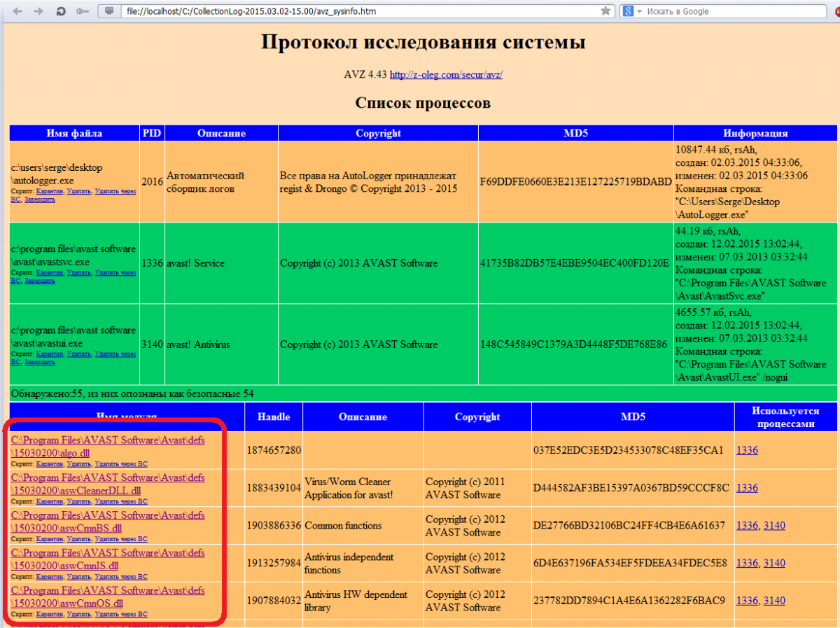
Task: Click the 'Информация' column header
Action: point(755,133)
